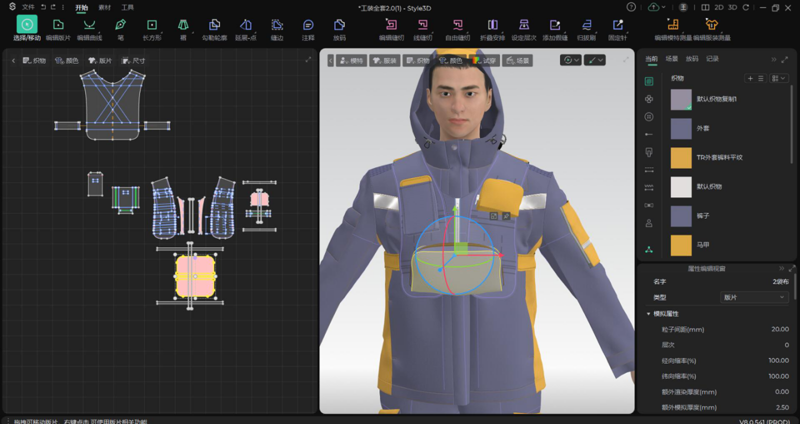Select the 选择/移动 tool
This screenshot has height=424, width=800.
tap(26, 27)
